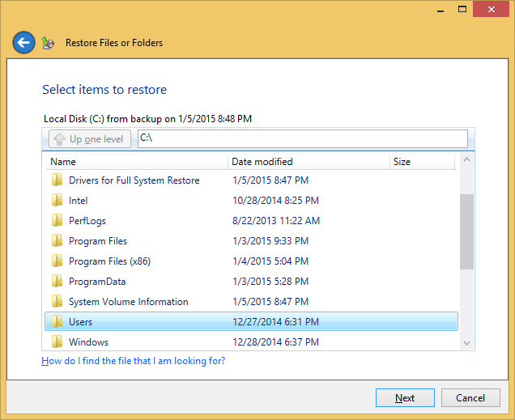This screenshot has height=420, width=515.
Task: Click the scrollbar down arrow in the file list
Action: pyautogui.click(x=466, y=343)
